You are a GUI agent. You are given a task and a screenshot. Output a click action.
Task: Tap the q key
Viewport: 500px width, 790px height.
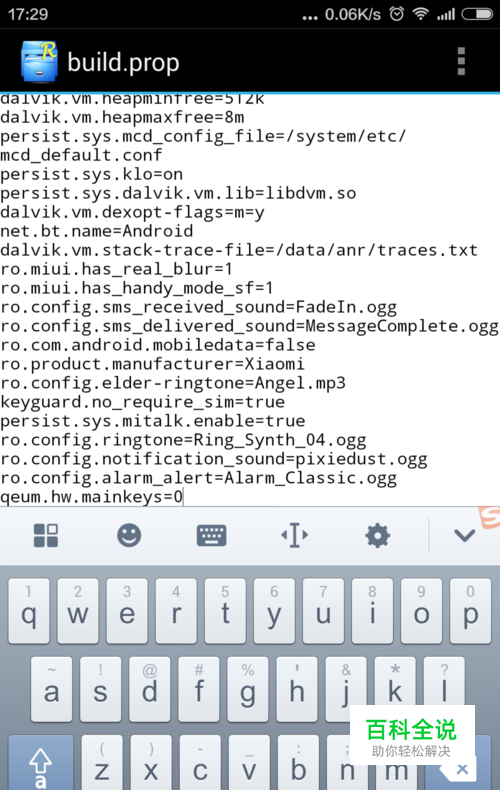pos(29,611)
